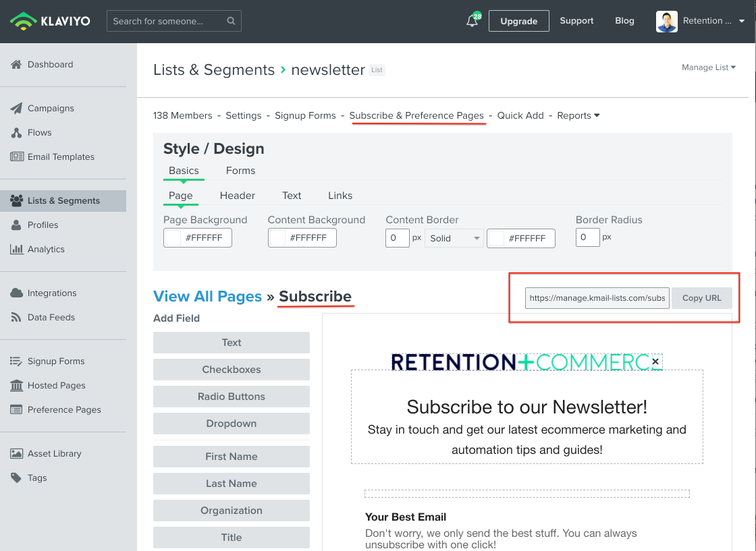
Task: Open the Support link
Action: [x=576, y=21]
